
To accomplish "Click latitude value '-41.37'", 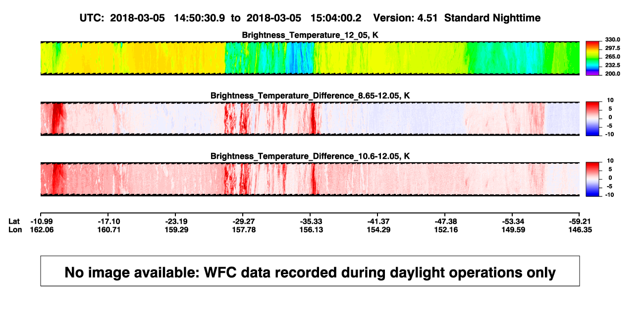I will (378, 221).
